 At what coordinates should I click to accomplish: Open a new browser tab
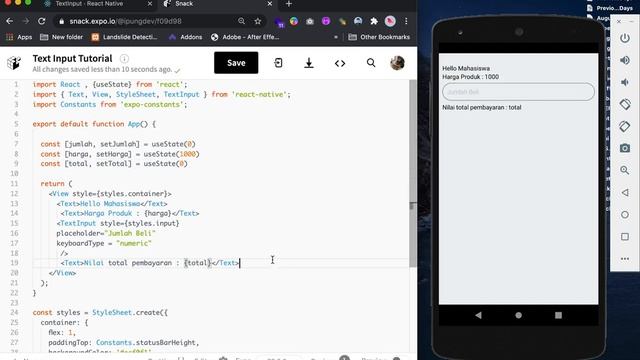(289, 4)
